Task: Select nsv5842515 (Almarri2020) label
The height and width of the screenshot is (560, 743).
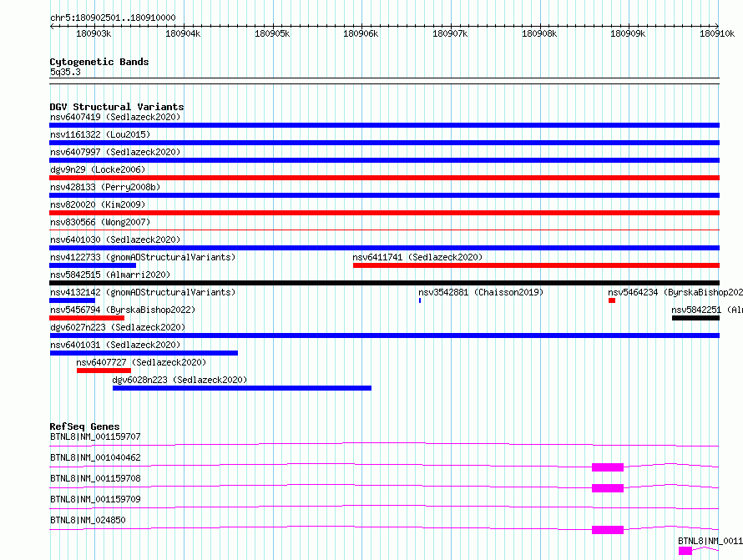Action: [x=110, y=275]
